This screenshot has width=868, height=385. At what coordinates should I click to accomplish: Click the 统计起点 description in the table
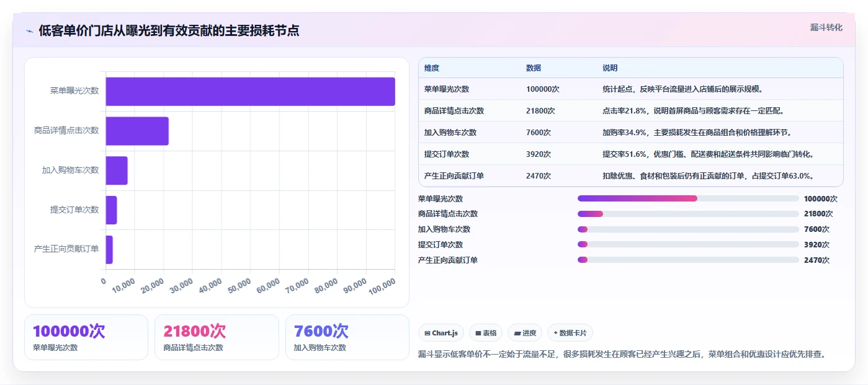[682, 89]
